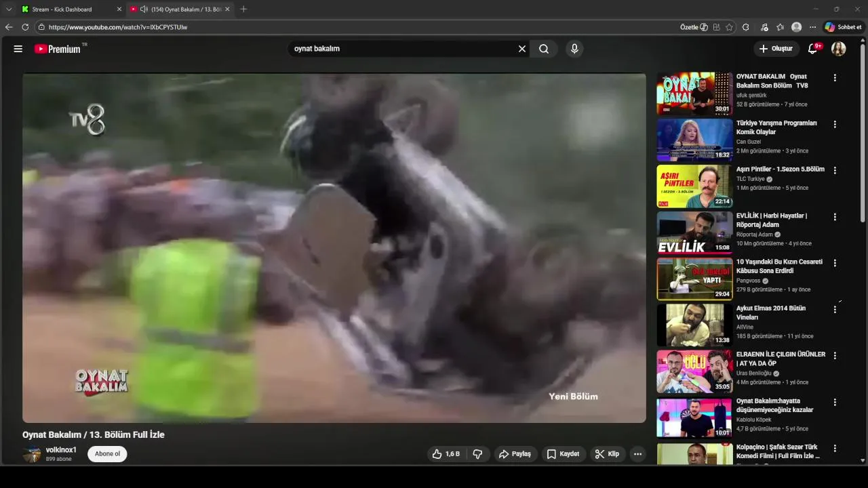Mute audio on YouTube tab speaker icon
The width and height of the screenshot is (868, 488).
click(x=144, y=9)
